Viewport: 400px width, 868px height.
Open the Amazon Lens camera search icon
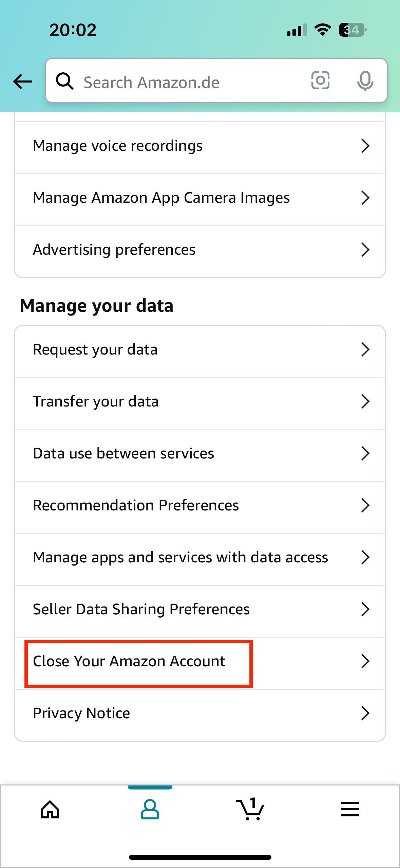pos(320,81)
